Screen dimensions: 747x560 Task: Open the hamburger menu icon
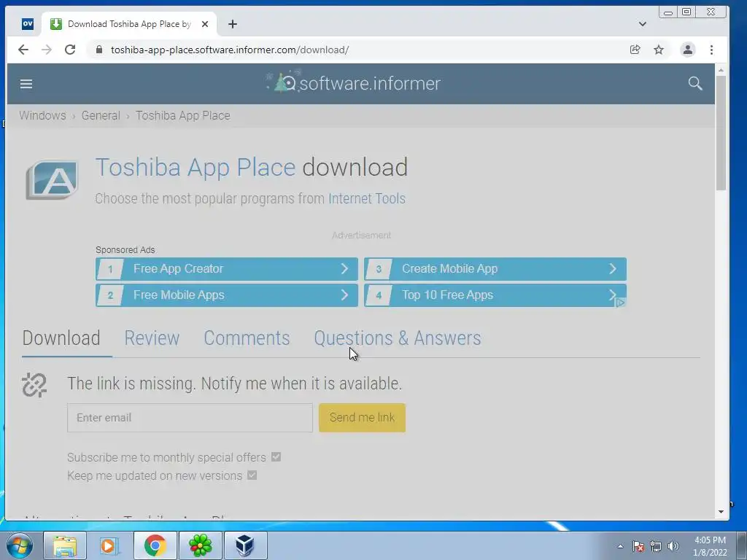[x=26, y=85]
